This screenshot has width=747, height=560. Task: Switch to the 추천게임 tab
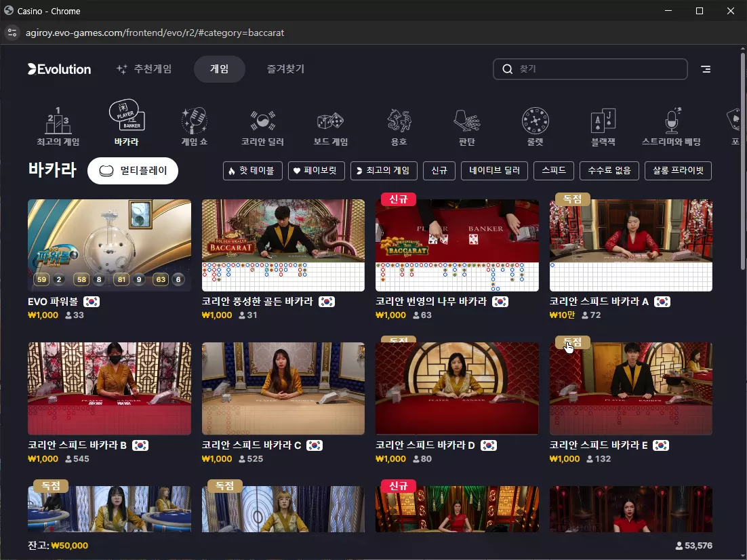click(144, 69)
